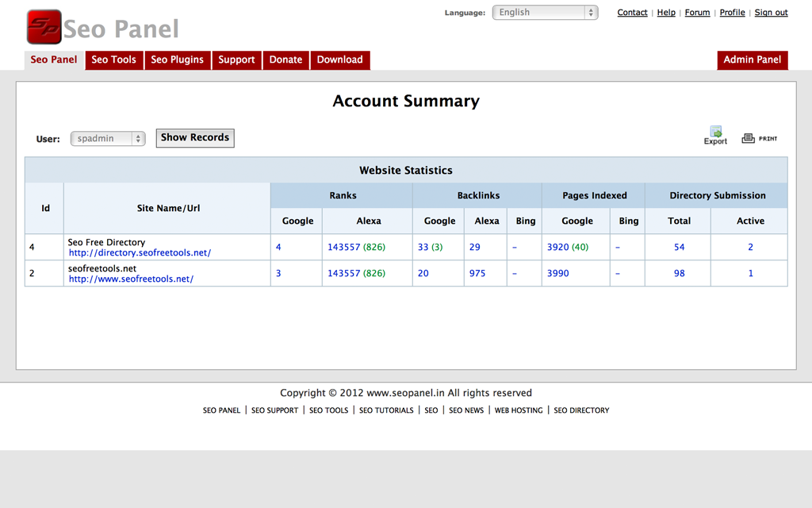Open the Language dropdown

tap(545, 13)
